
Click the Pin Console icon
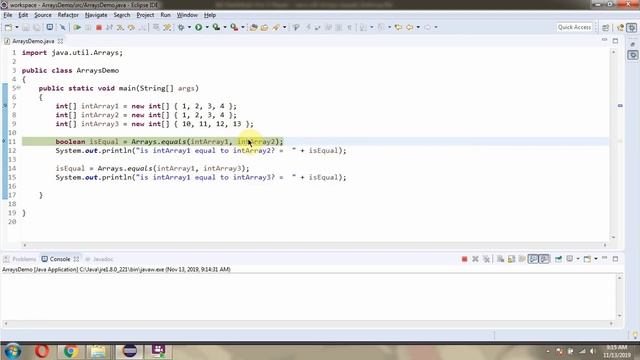pyautogui.click(x=558, y=259)
